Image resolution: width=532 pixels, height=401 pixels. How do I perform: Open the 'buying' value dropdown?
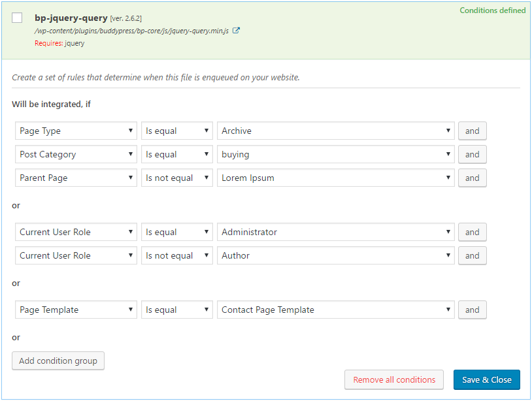335,154
